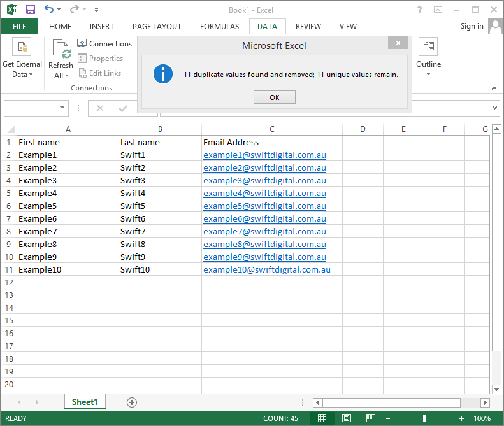Switch to Page Break Preview icon
504x426 pixels.
coord(371,418)
